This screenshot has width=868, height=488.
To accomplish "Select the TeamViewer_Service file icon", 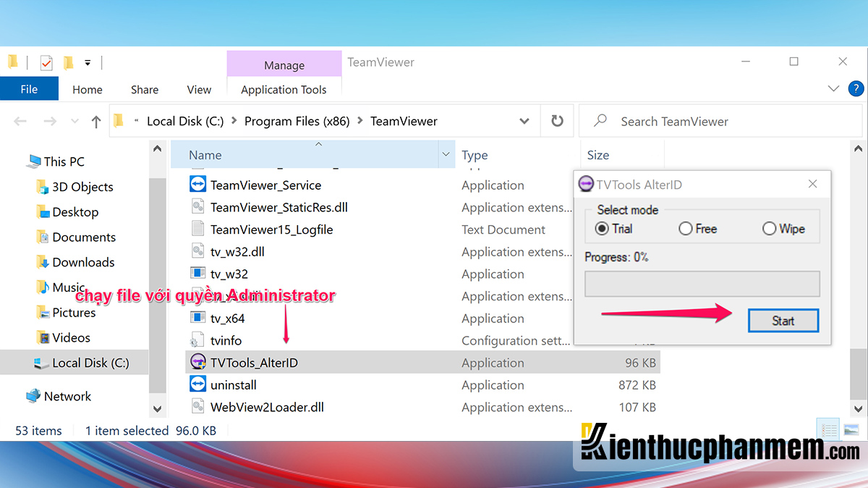I will (197, 185).
